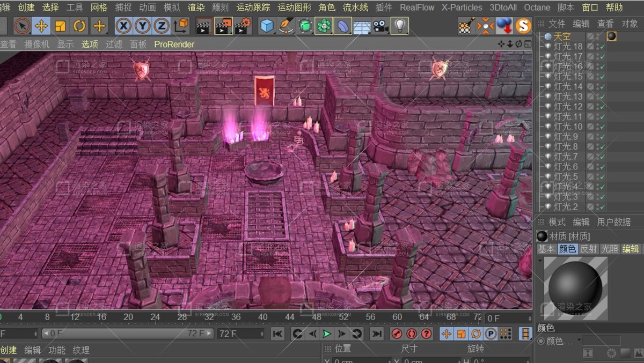The height and width of the screenshot is (363, 644).
Task: Jump to the animation start
Action: pos(277,334)
